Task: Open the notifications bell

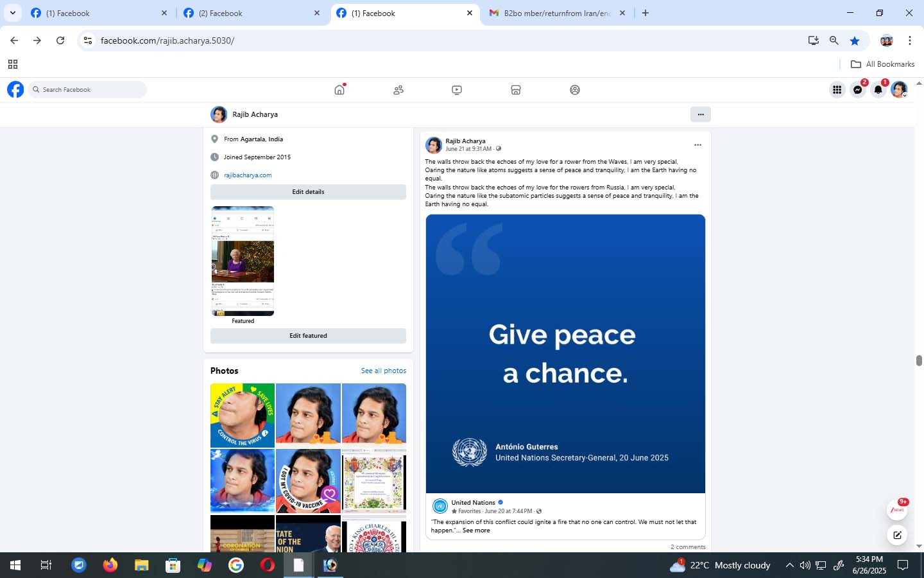Action: pyautogui.click(x=878, y=90)
